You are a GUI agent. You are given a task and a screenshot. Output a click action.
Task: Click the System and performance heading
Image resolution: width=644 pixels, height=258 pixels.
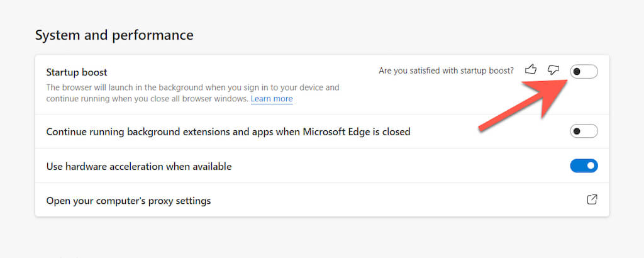[x=114, y=35]
